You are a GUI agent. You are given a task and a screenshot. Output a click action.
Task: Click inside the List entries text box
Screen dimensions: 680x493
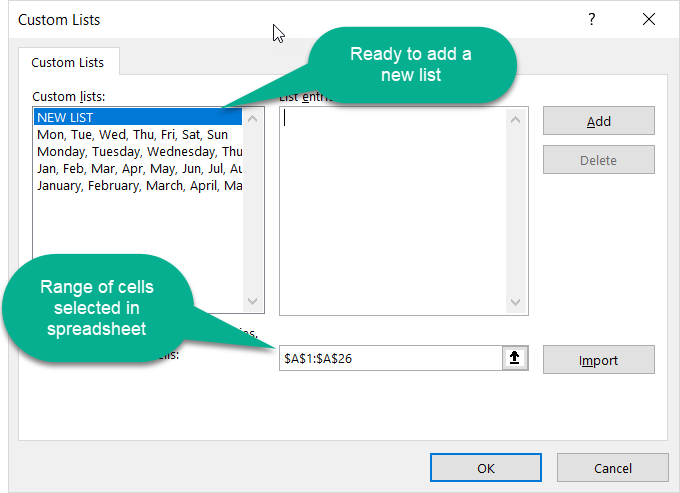[x=393, y=211]
